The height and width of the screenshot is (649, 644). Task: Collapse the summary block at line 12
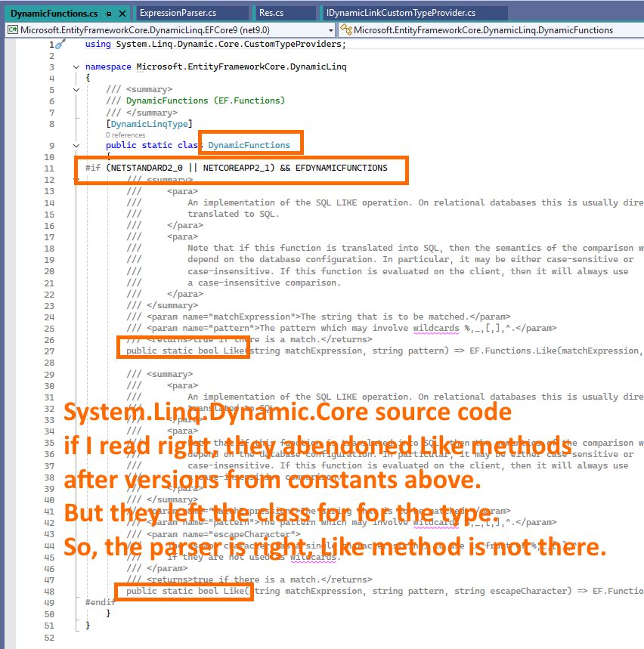coord(77,180)
